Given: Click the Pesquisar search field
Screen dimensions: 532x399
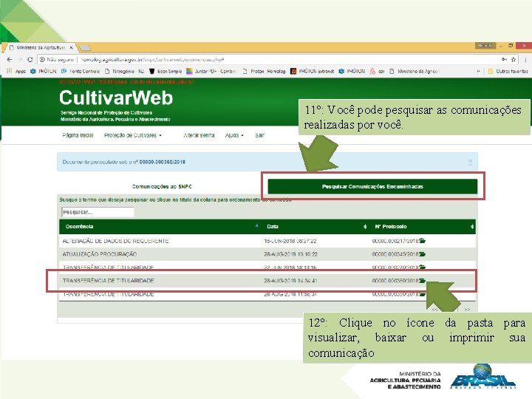Looking at the screenshot, I should coord(98,212).
